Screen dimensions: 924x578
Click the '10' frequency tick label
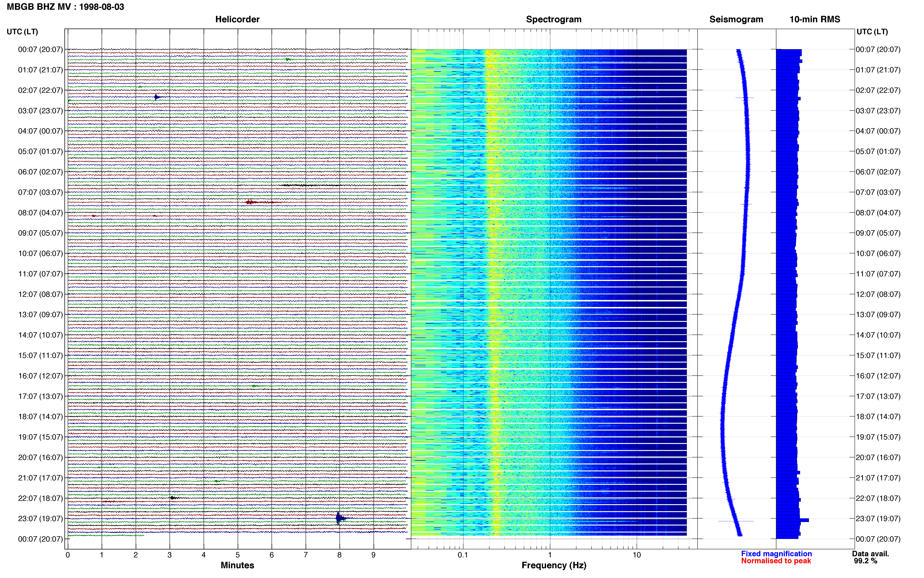(637, 555)
